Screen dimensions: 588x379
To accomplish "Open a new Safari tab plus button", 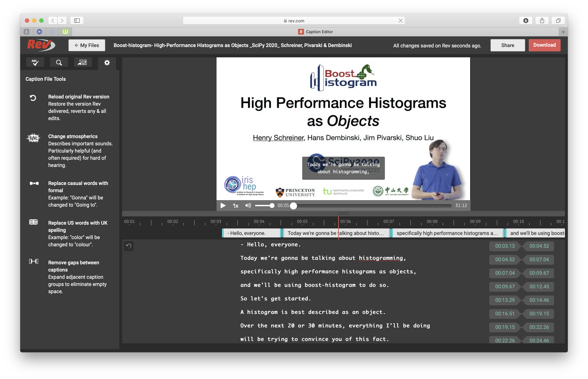I will coord(563,32).
